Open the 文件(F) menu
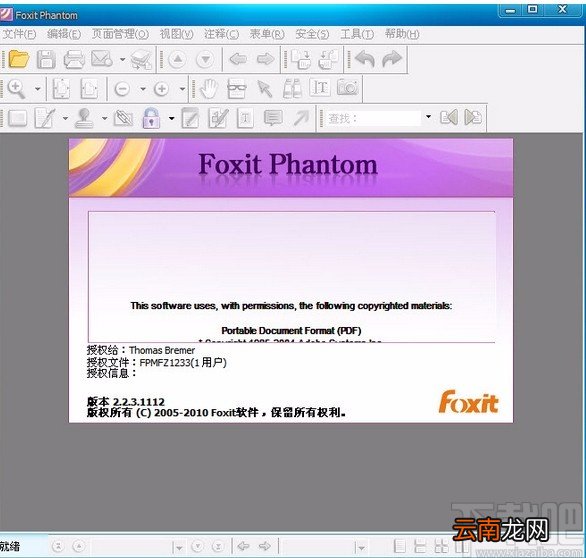 [x=19, y=34]
